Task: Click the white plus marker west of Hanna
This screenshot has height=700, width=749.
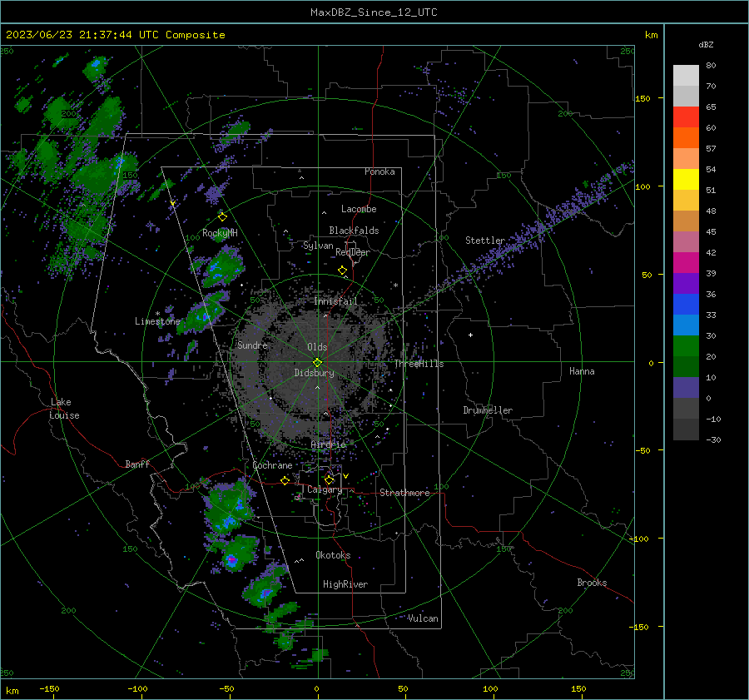Action: tap(470, 335)
